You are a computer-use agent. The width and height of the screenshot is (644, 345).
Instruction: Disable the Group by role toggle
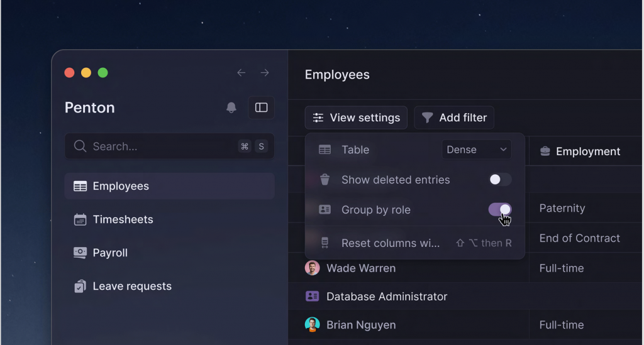pyautogui.click(x=500, y=210)
